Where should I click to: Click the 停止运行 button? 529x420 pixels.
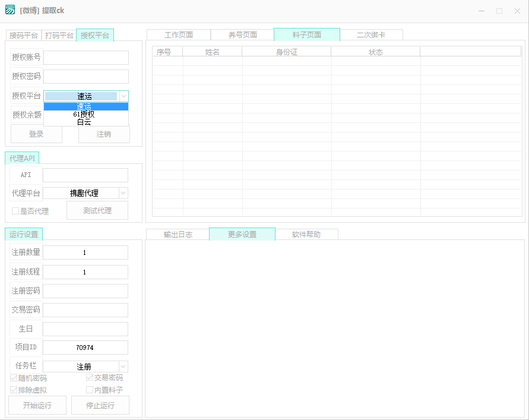pos(100,406)
